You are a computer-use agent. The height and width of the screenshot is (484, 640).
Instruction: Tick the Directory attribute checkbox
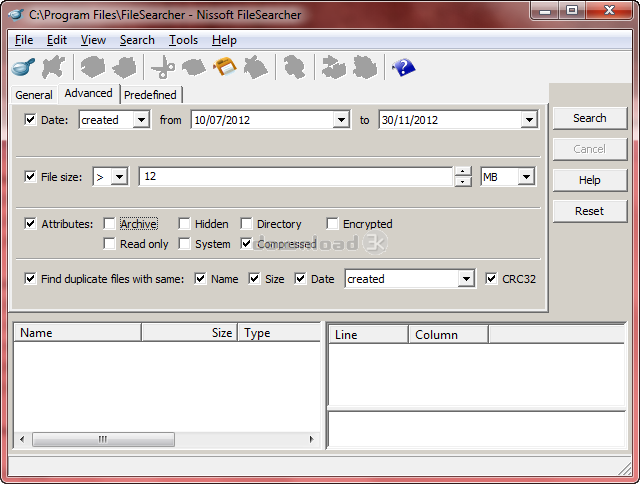(x=246, y=224)
